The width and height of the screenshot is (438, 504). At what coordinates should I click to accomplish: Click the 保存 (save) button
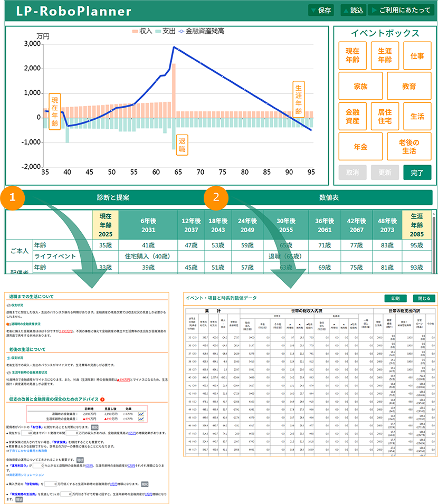[321, 10]
